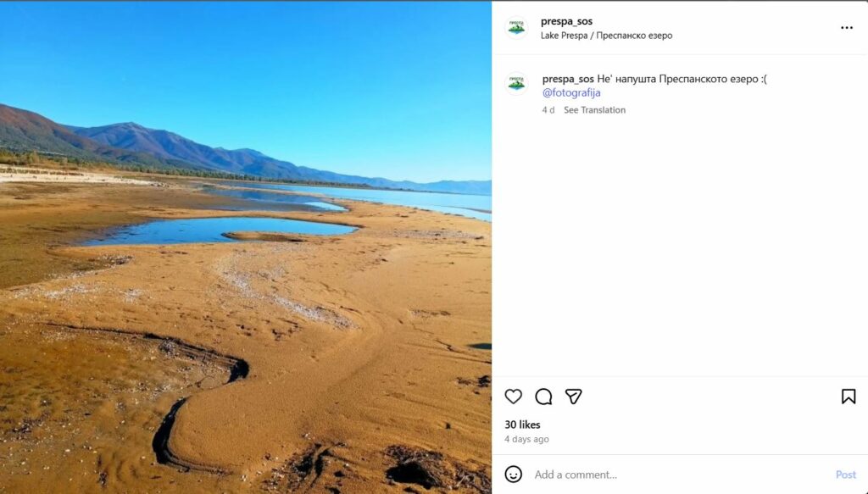Open @fotografija mention link
The image size is (868, 494).
tap(571, 93)
